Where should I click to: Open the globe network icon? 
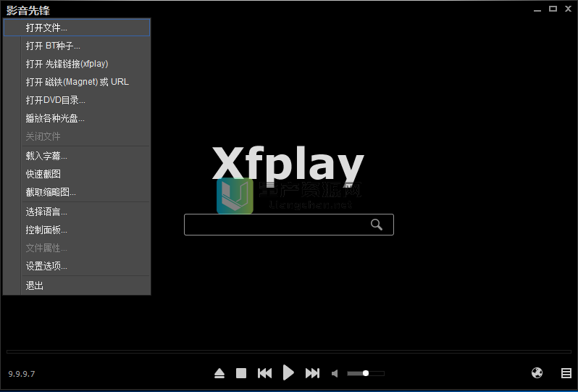[537, 373]
